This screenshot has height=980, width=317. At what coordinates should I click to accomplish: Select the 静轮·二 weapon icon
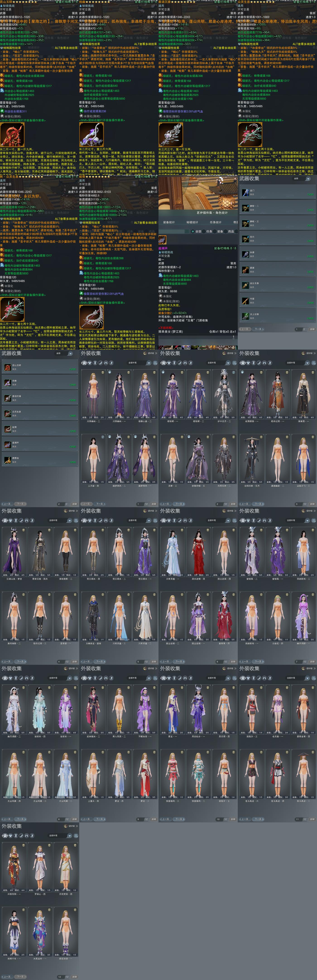pos(245,208)
